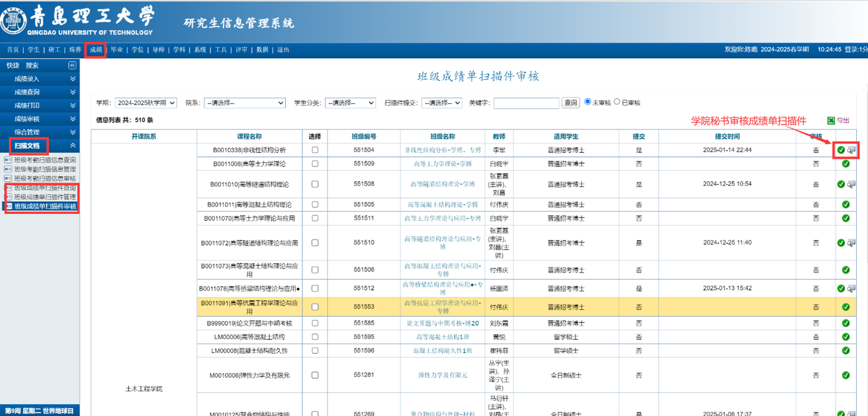Click the 关键字 keyword input field
This screenshot has height=416, width=868.
[526, 103]
